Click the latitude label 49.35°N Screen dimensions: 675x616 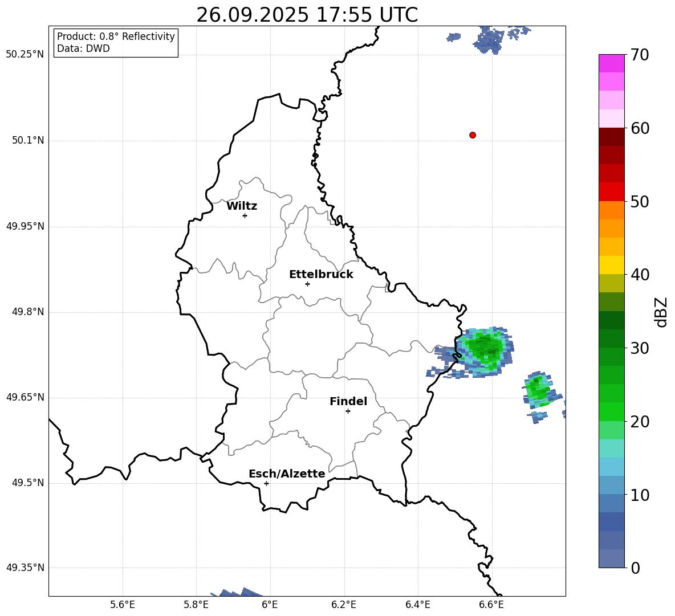click(x=25, y=568)
